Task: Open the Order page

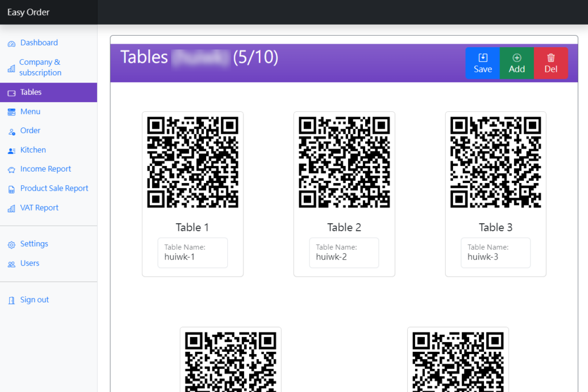Action: click(30, 130)
